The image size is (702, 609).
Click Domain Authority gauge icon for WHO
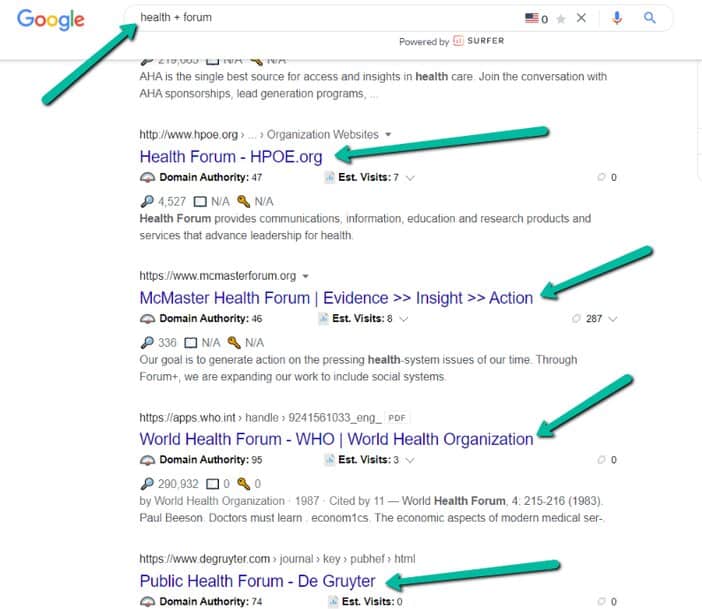click(x=147, y=460)
